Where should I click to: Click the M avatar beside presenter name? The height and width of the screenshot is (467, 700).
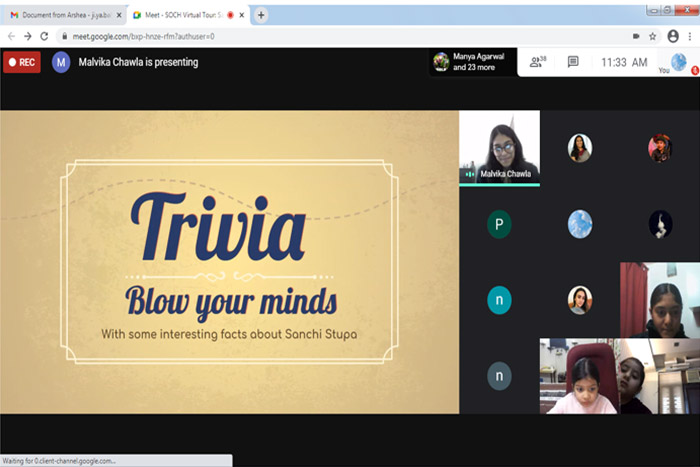(x=61, y=62)
